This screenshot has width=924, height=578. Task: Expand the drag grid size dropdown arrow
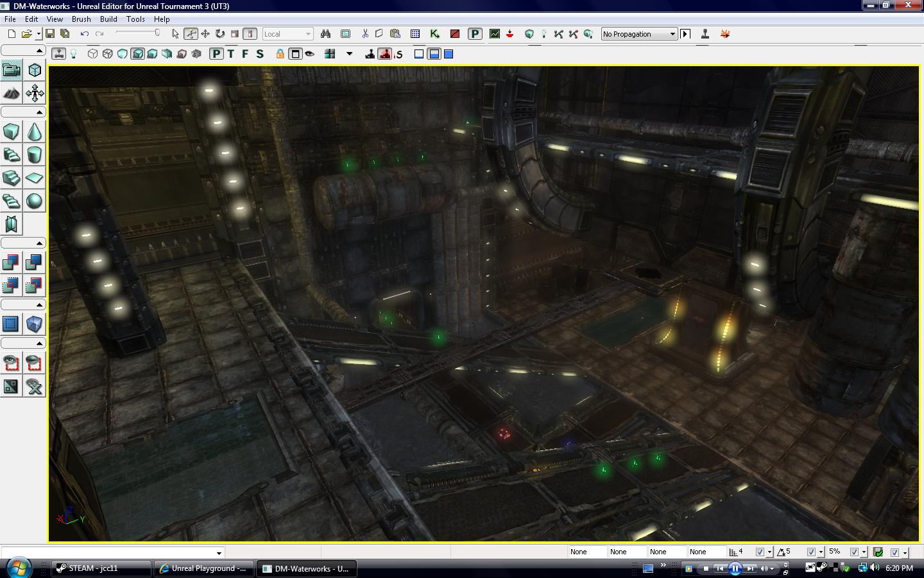pyautogui.click(x=769, y=552)
